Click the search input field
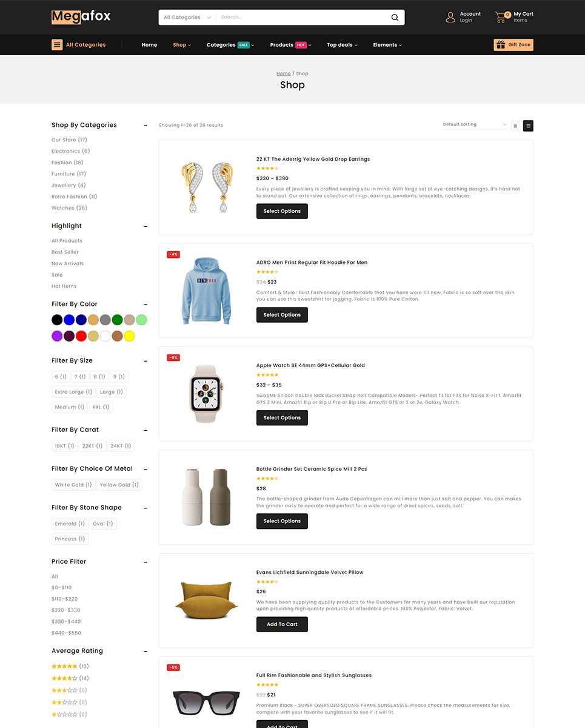This screenshot has height=728, width=585. click(x=303, y=18)
